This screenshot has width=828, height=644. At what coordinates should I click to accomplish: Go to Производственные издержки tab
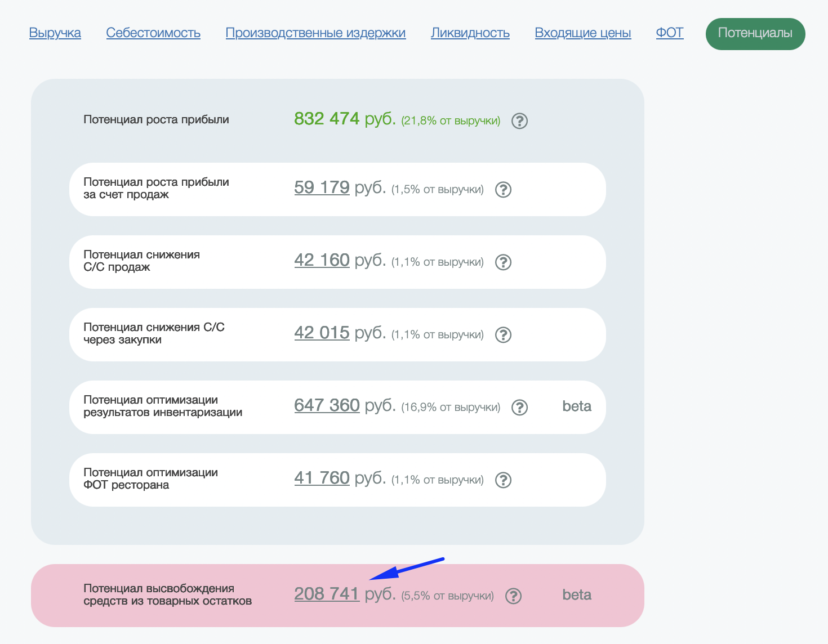tap(315, 33)
